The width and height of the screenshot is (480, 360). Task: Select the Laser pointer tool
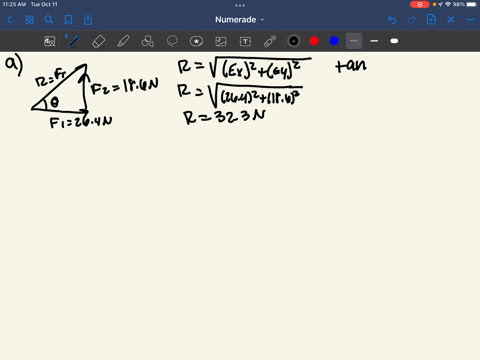(x=270, y=41)
